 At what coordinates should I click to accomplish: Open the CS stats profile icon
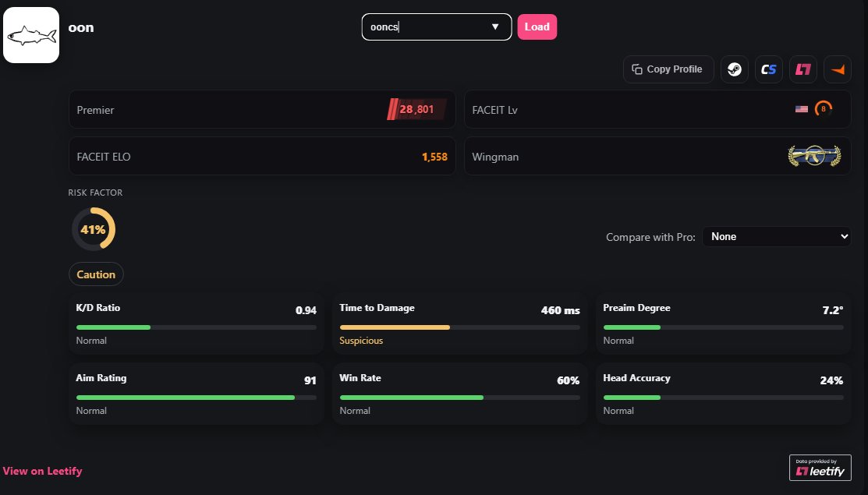click(769, 69)
